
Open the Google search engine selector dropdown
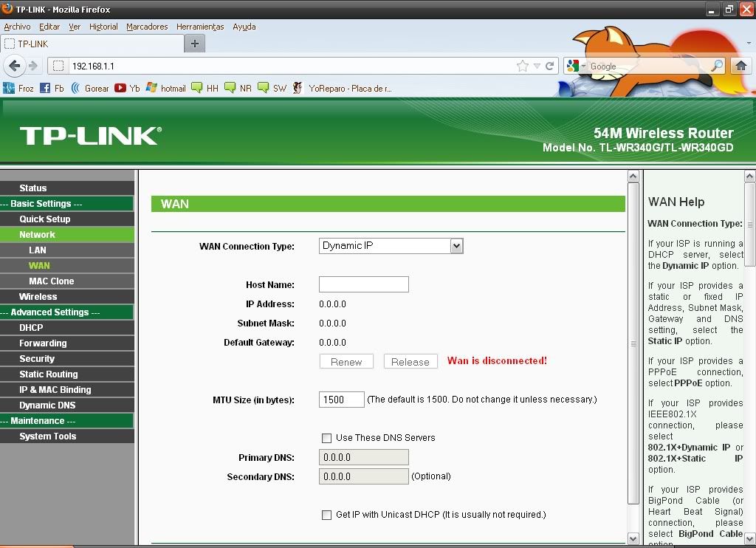pos(576,66)
